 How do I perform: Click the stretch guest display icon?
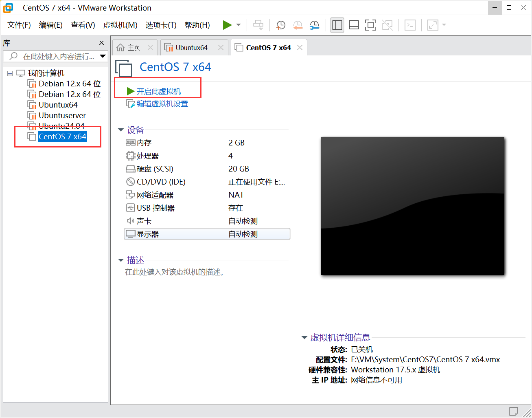point(433,25)
